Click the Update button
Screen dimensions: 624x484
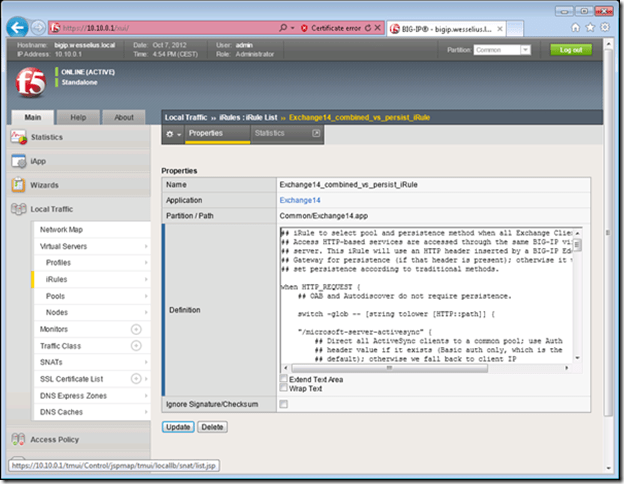178,427
